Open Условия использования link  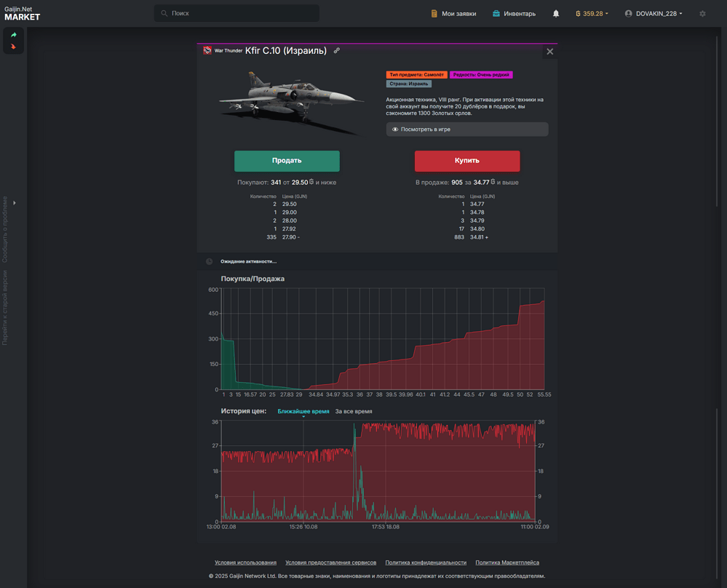click(245, 563)
